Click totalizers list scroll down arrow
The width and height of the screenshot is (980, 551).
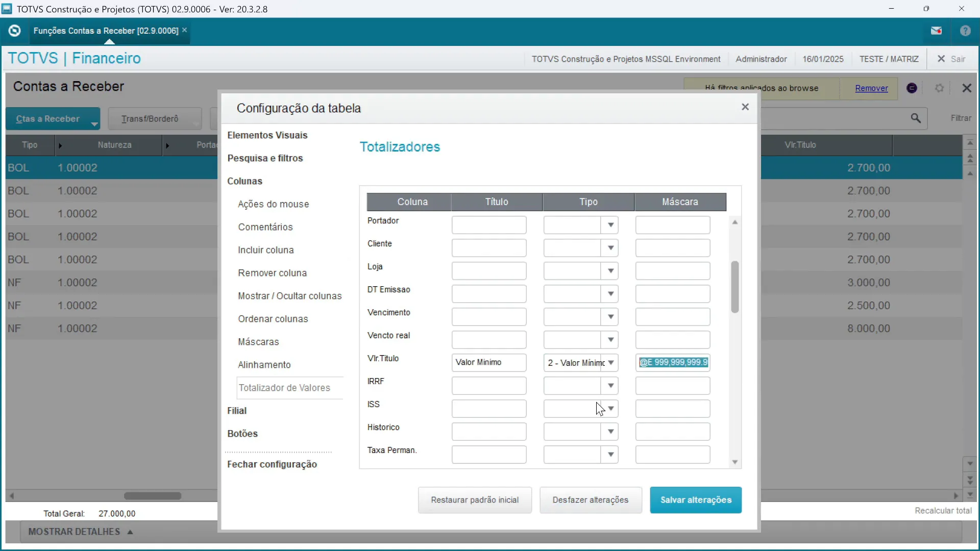(x=735, y=462)
